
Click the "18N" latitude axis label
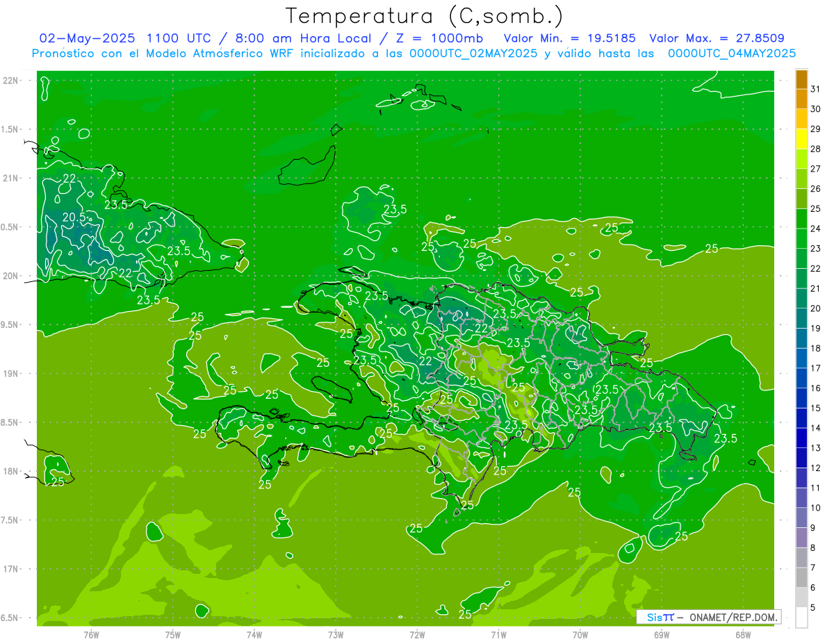click(x=12, y=472)
